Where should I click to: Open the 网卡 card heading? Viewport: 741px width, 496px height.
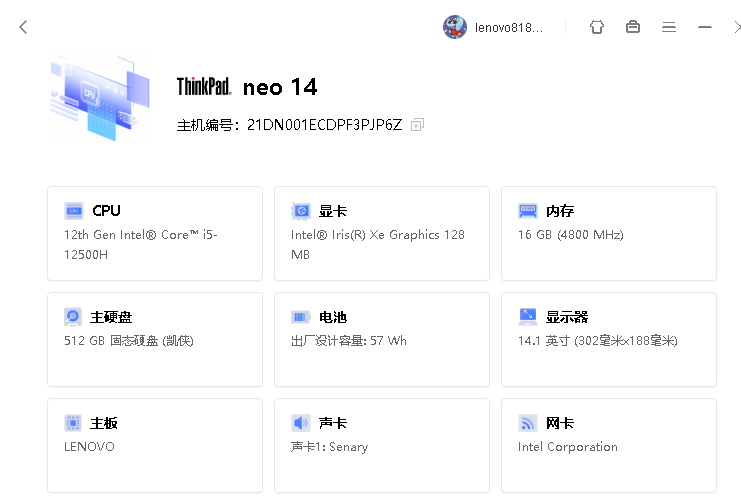click(x=560, y=423)
